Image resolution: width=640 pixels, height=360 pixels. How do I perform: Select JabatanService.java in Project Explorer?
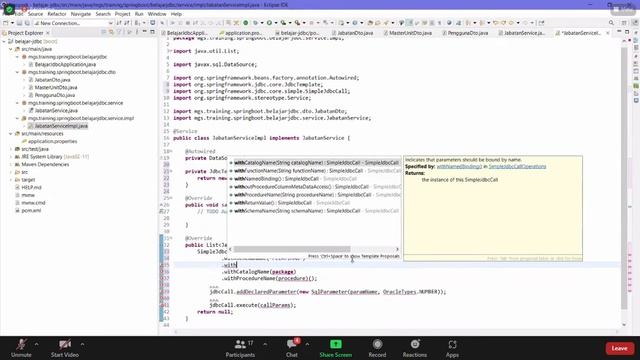tap(56, 111)
